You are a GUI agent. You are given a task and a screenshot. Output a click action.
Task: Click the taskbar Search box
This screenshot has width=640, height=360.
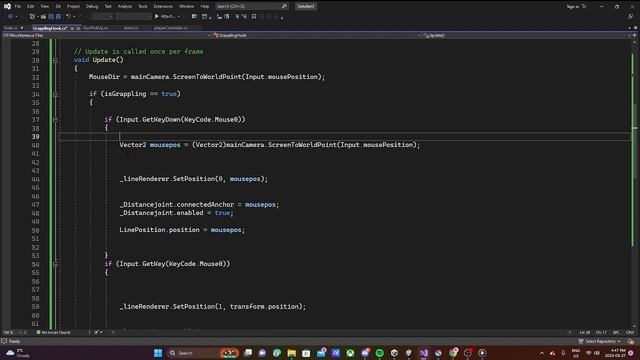pos(203,353)
